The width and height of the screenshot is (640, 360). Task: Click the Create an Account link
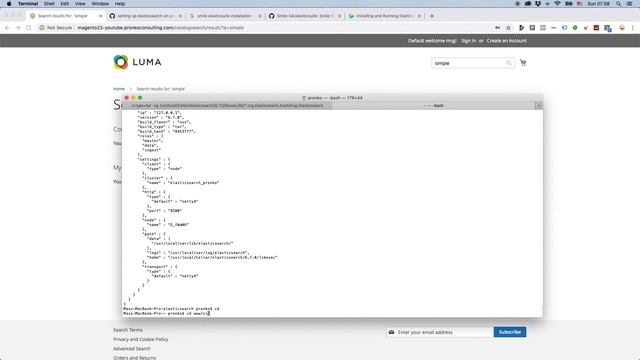[507, 41]
